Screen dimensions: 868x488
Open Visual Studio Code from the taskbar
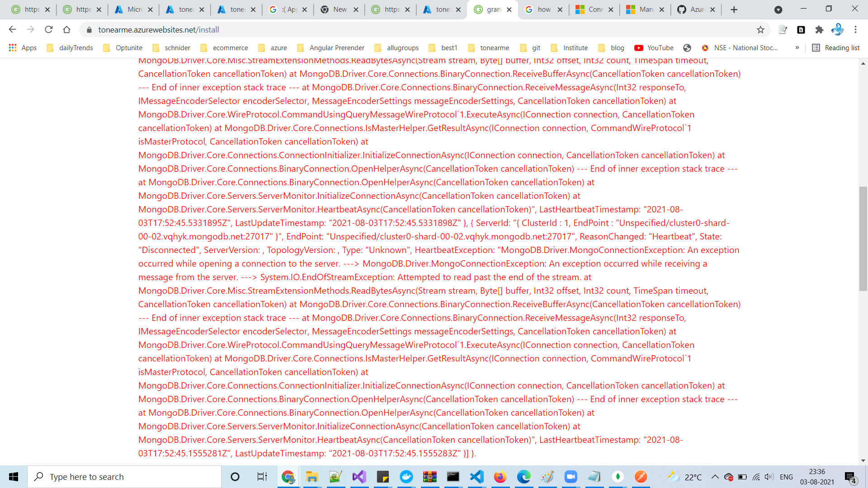(x=477, y=477)
